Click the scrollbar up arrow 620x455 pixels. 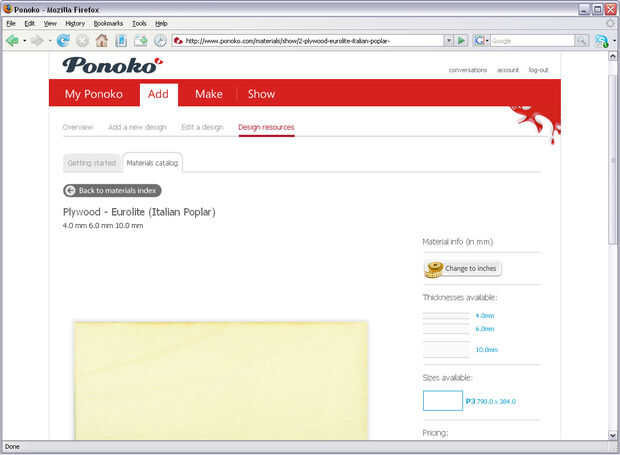point(612,56)
